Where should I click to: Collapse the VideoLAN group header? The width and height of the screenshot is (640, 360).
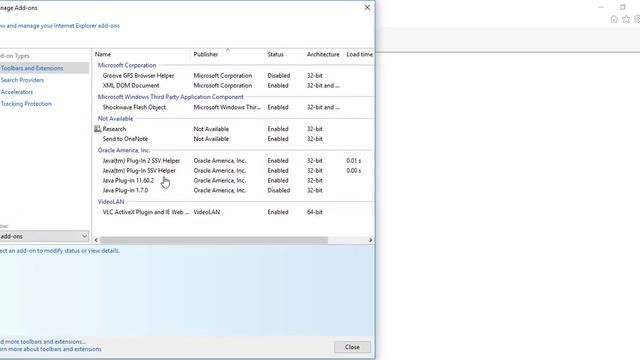tap(111, 202)
